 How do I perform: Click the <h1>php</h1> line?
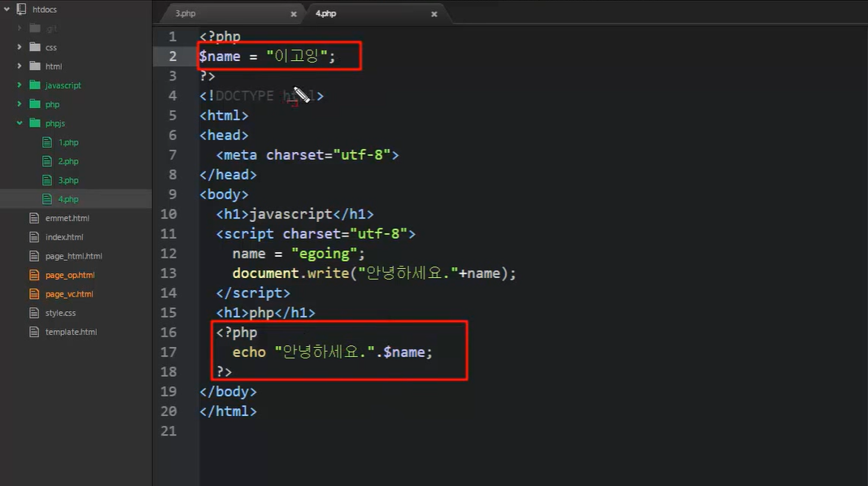[x=266, y=313]
